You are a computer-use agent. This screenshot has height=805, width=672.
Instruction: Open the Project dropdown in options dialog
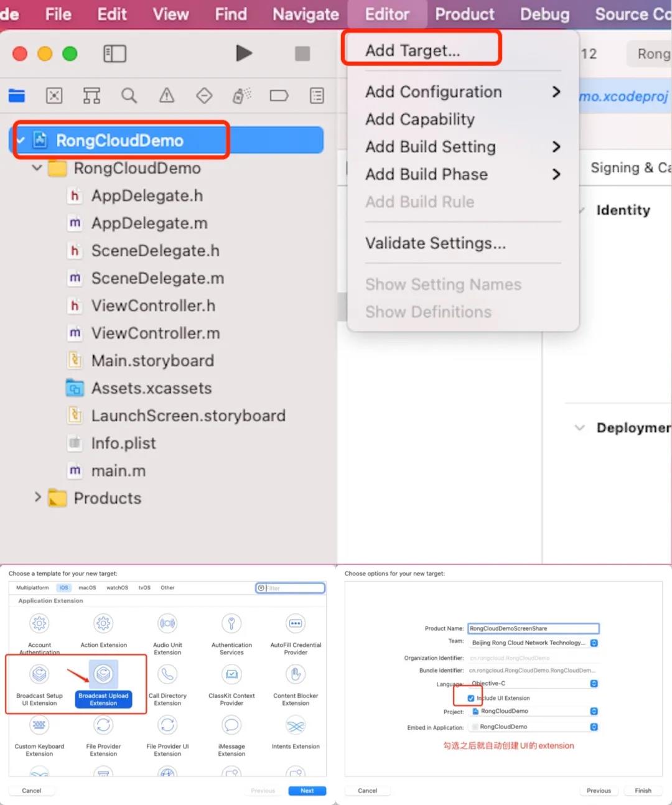[x=534, y=711]
